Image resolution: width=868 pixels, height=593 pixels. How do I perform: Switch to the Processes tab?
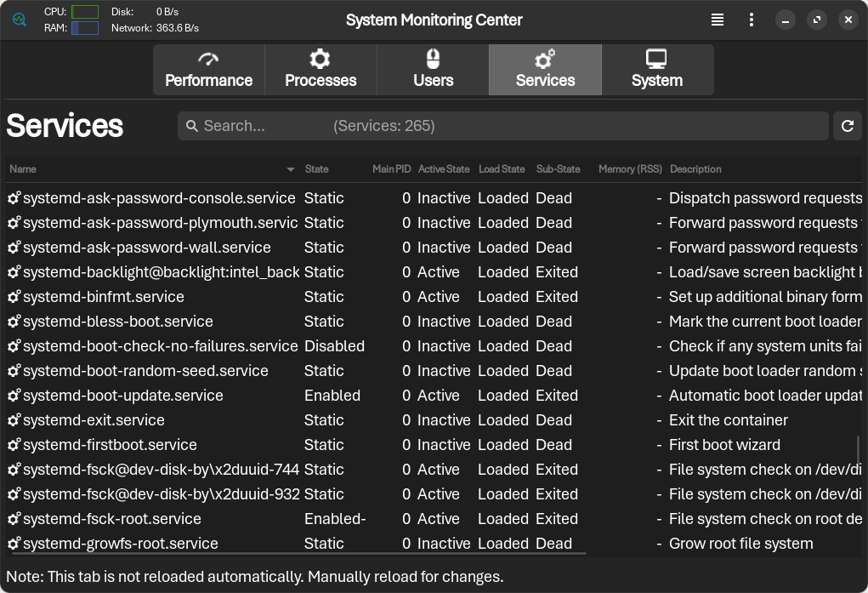click(x=321, y=70)
